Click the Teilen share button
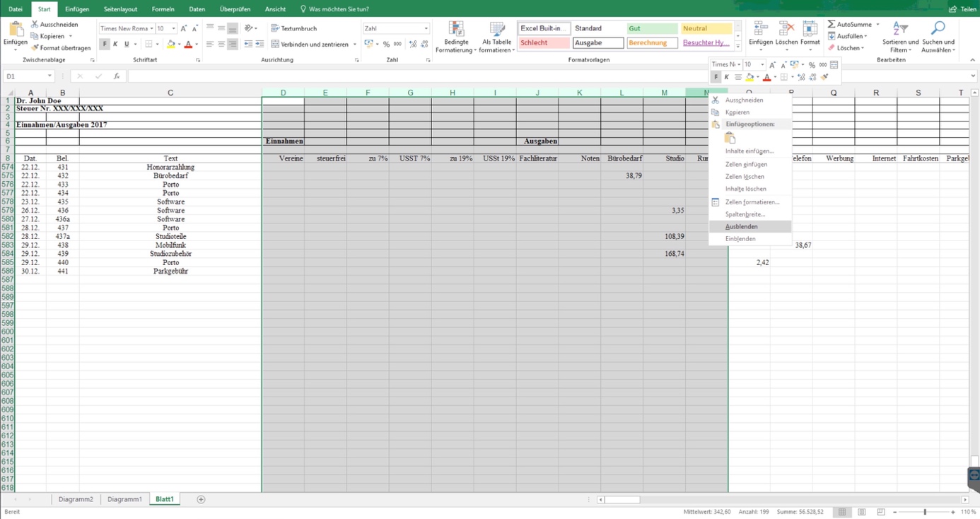 [962, 9]
